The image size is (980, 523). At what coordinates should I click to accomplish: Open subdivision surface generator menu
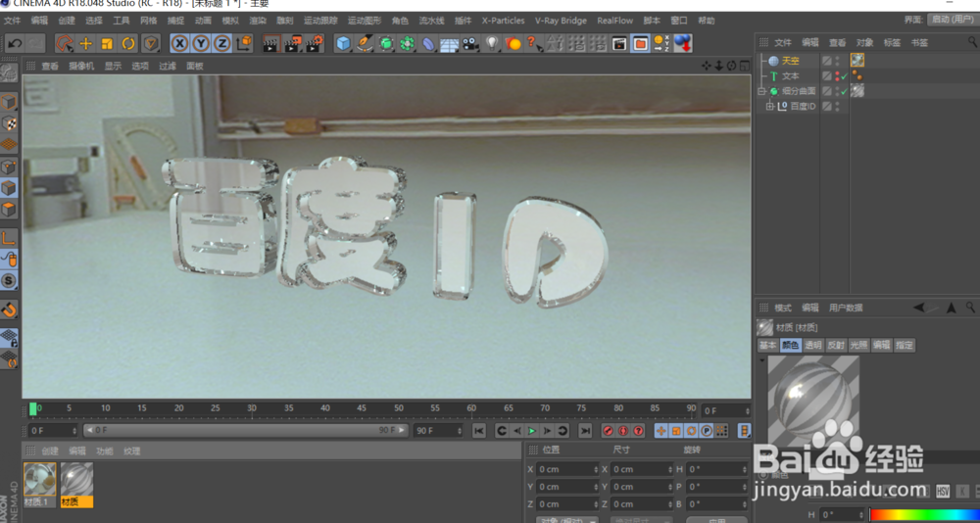pyautogui.click(x=386, y=44)
